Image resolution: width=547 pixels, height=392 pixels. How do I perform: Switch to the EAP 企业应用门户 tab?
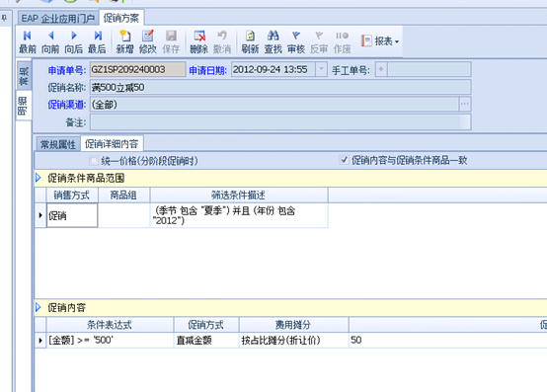(58, 18)
